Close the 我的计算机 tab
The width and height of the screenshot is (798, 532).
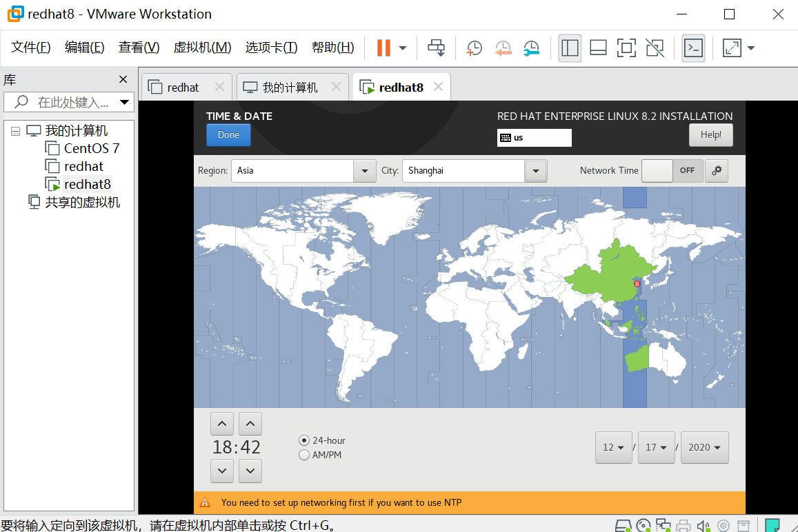336,87
